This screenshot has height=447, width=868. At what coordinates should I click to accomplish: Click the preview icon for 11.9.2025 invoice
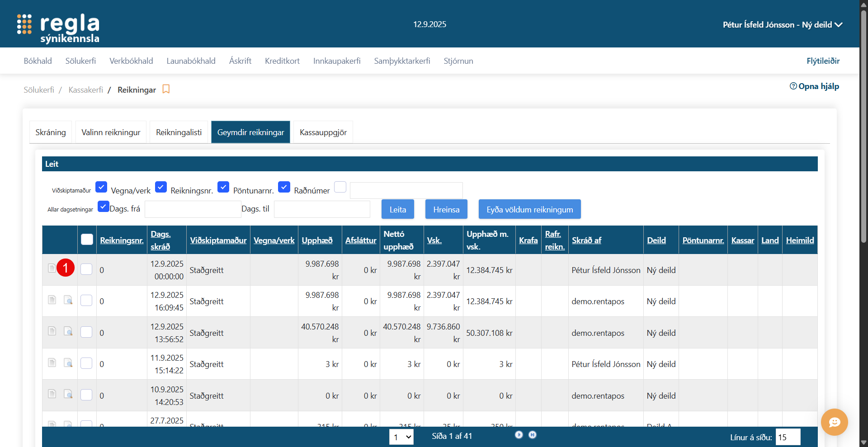point(68,363)
